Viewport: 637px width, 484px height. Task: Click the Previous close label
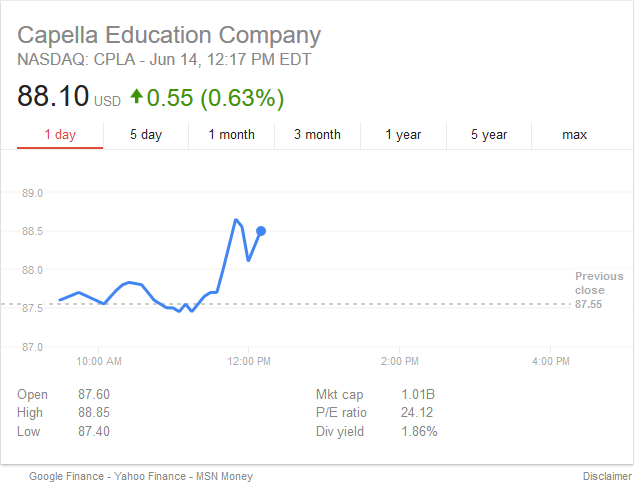click(598, 283)
